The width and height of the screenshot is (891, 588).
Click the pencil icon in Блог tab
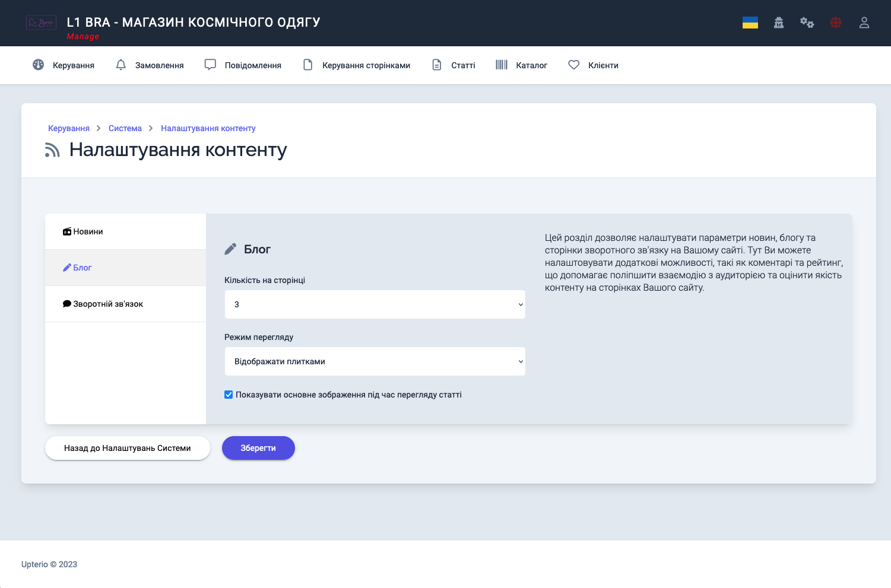tap(67, 268)
